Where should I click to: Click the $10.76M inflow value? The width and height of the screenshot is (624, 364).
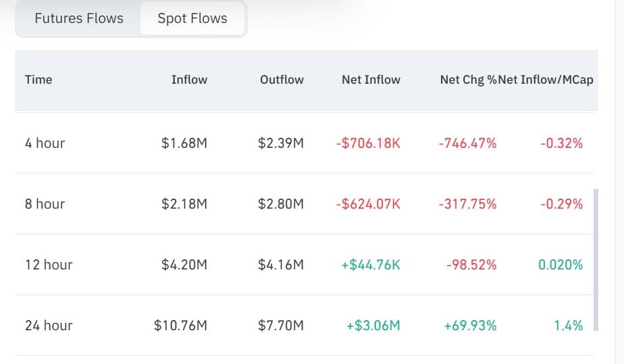click(181, 326)
